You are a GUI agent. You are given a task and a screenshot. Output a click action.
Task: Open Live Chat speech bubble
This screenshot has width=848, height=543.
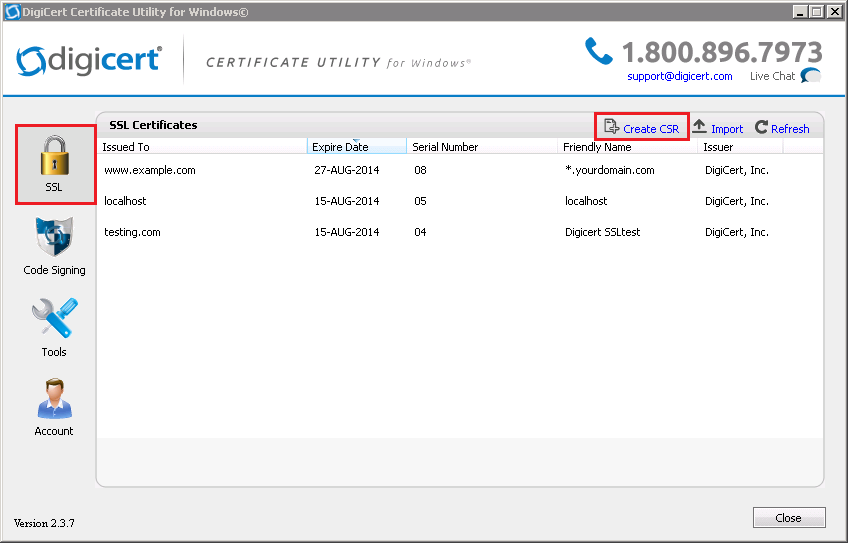click(811, 75)
